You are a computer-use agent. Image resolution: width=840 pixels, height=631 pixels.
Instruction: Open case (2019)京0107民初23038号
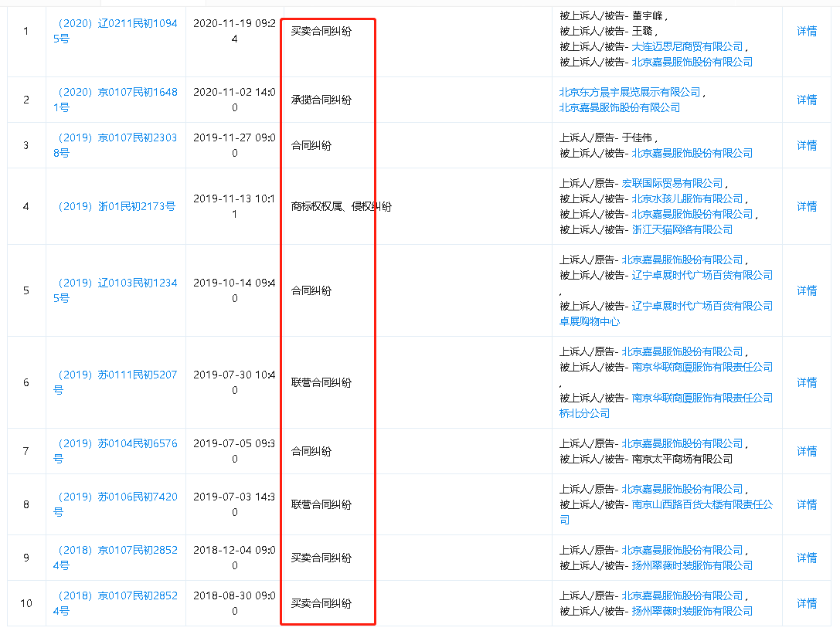[x=115, y=145]
